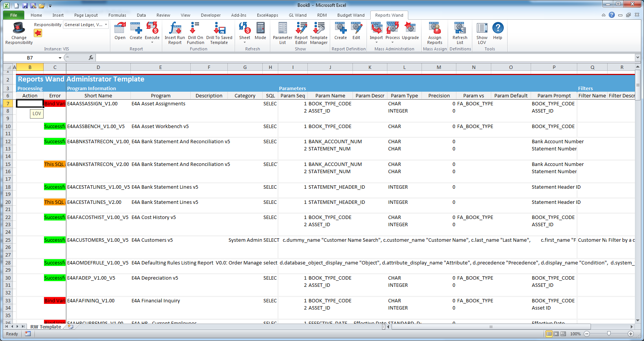Viewport: 644px width, 341px height.
Task: Open the File tab
Action: coord(14,15)
